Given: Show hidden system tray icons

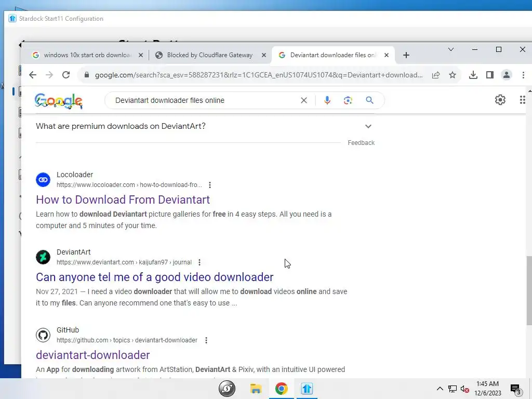Looking at the screenshot, I should tap(440, 389).
